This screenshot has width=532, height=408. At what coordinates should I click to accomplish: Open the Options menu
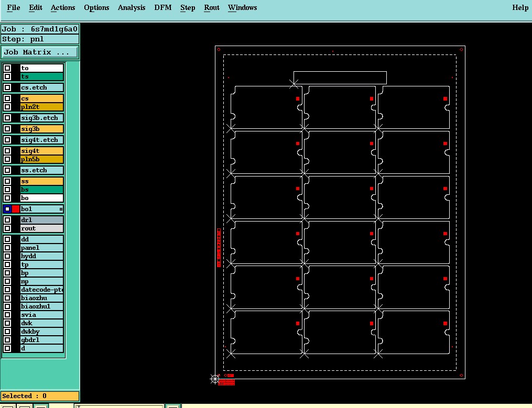pos(96,7)
